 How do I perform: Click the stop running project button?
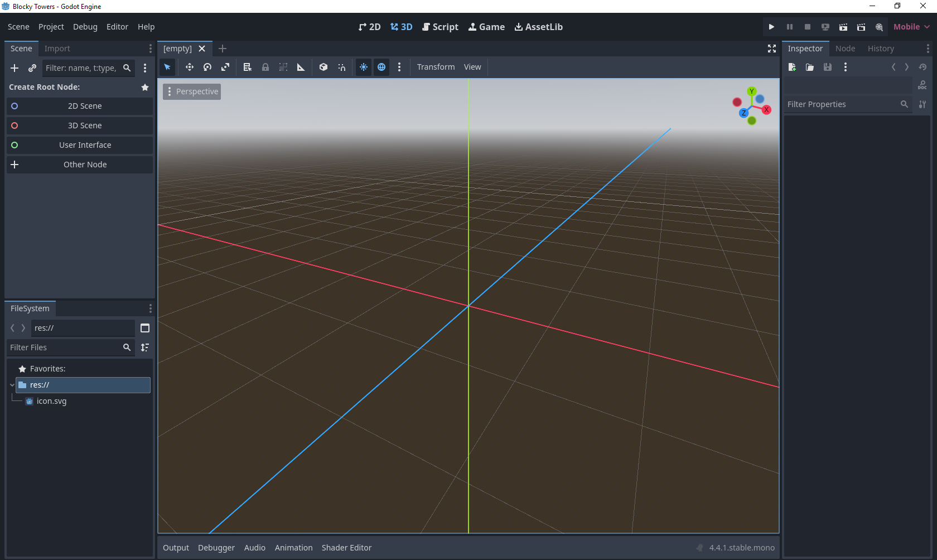point(808,27)
